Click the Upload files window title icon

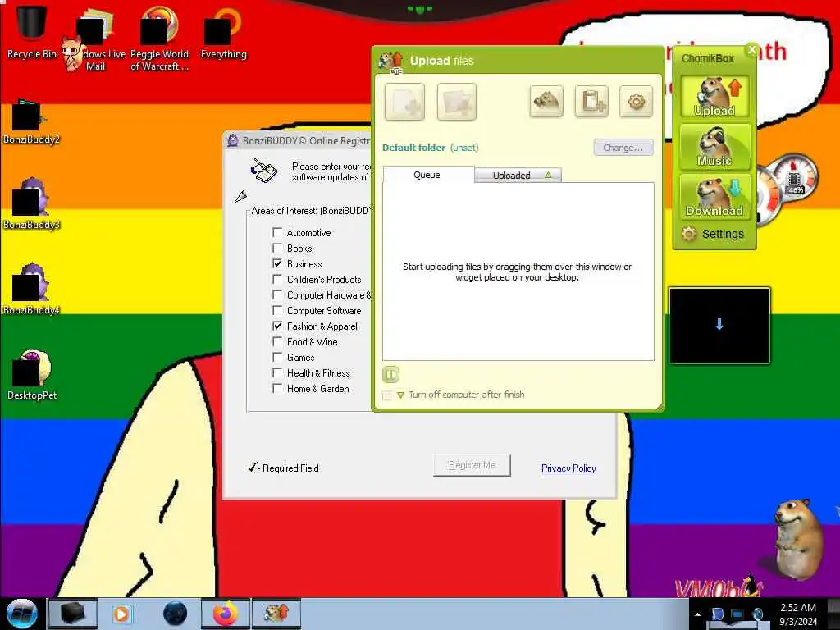[390, 62]
